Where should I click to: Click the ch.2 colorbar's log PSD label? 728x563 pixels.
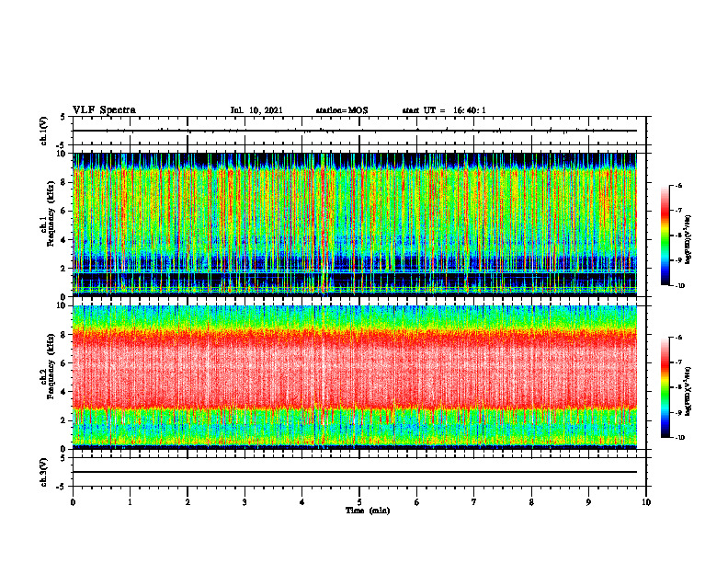click(688, 391)
